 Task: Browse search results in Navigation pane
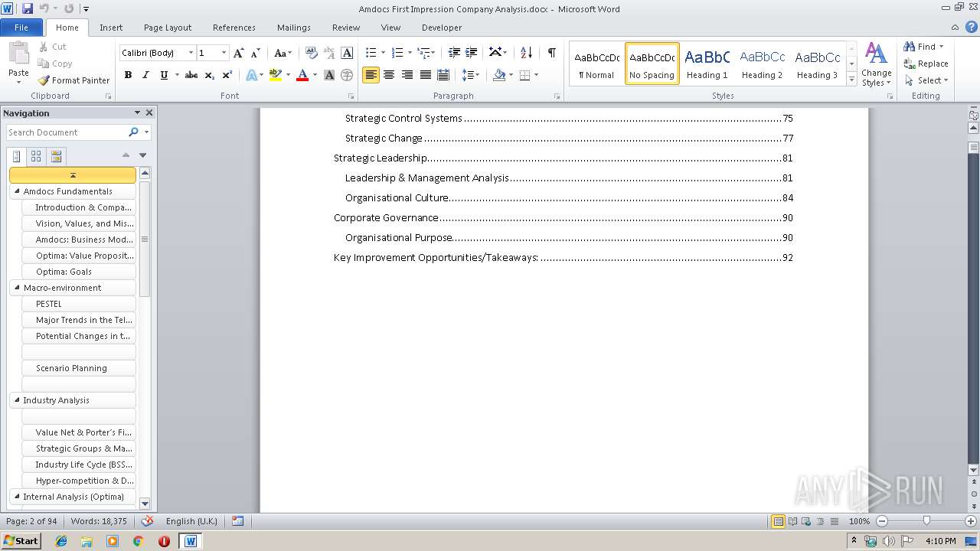tap(56, 156)
